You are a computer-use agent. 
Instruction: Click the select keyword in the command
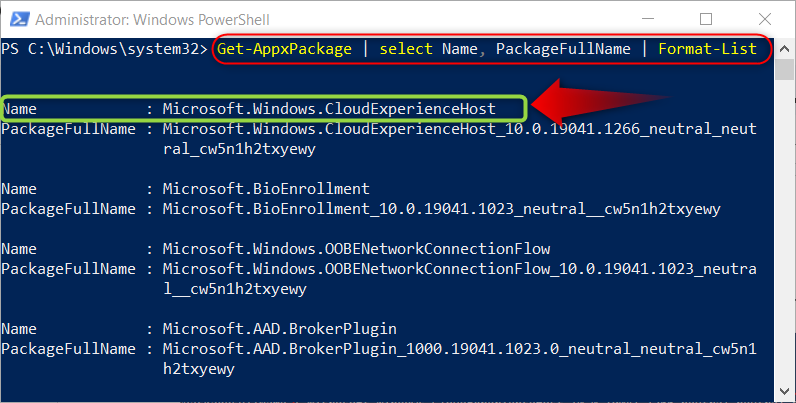click(406, 49)
